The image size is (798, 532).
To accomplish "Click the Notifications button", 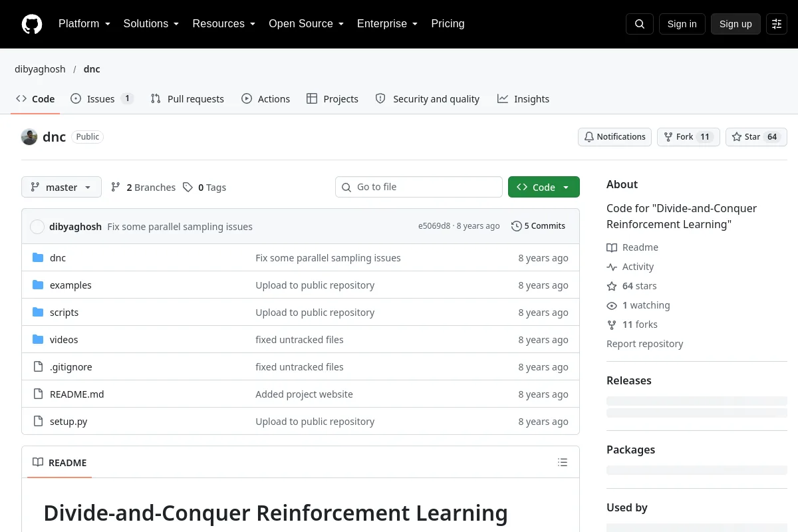I will click(614, 137).
